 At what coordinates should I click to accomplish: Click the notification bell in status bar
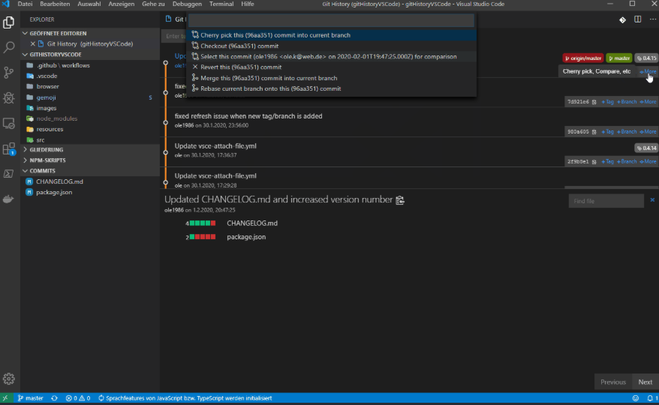[x=650, y=398]
